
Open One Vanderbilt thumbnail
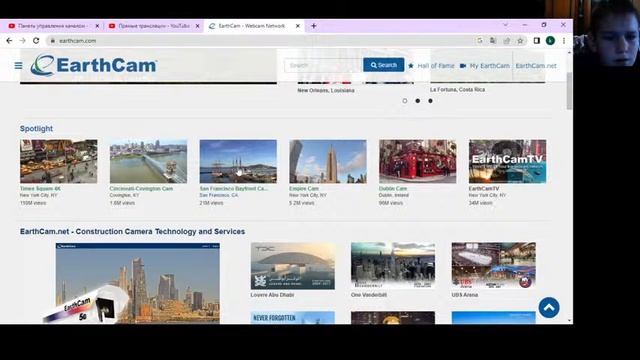[x=393, y=266]
